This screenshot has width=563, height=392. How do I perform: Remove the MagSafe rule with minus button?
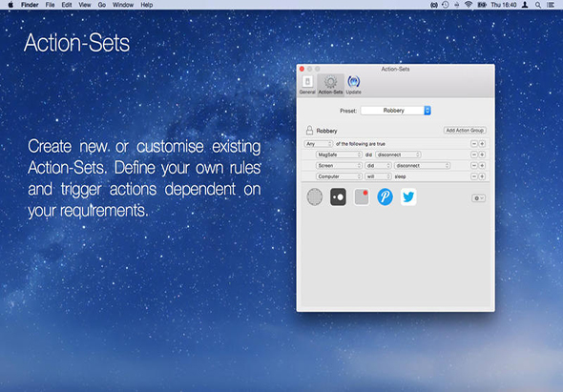coord(474,155)
